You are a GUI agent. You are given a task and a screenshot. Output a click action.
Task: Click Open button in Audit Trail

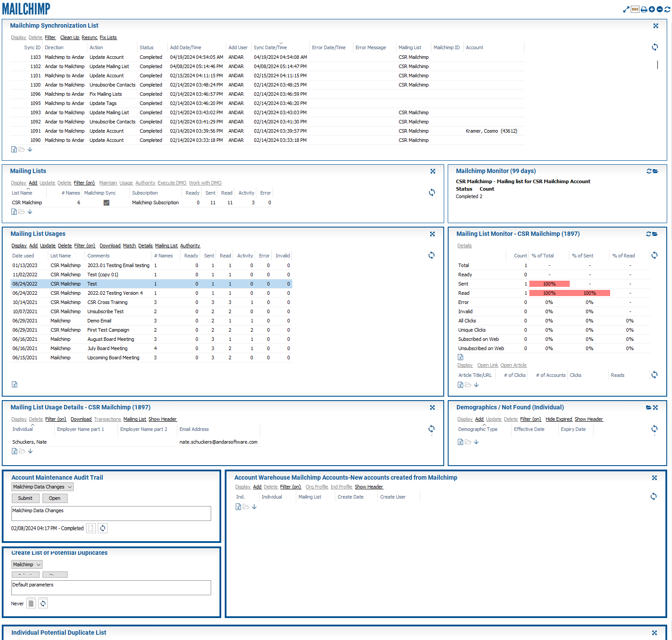pos(55,498)
